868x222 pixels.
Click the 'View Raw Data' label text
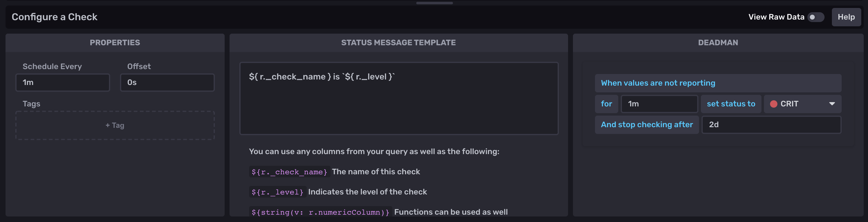[776, 17]
